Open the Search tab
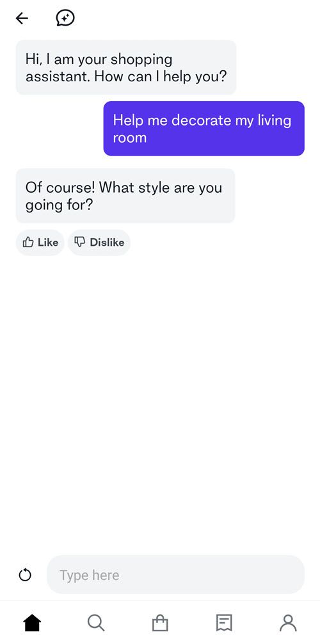 click(x=96, y=623)
